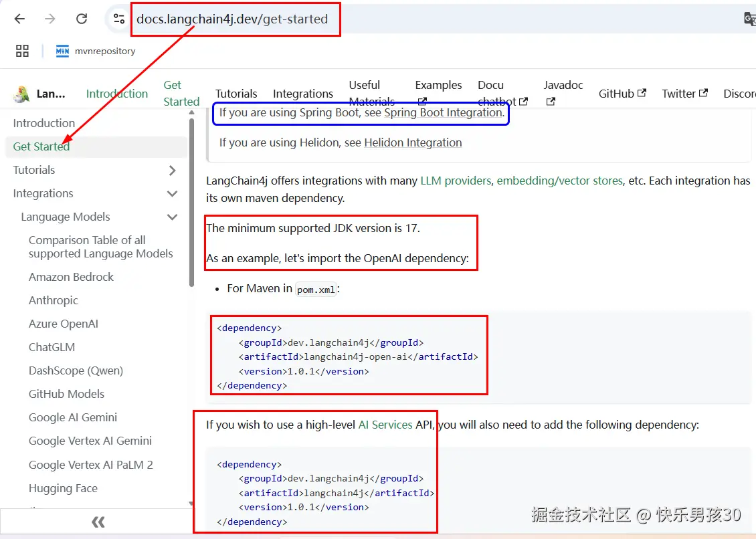Open Language Models sidebar category
The width and height of the screenshot is (756, 539).
tap(65, 217)
